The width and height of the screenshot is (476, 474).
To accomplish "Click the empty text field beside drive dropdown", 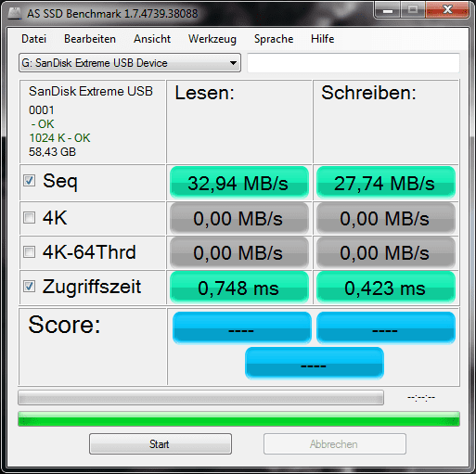I will (354, 63).
